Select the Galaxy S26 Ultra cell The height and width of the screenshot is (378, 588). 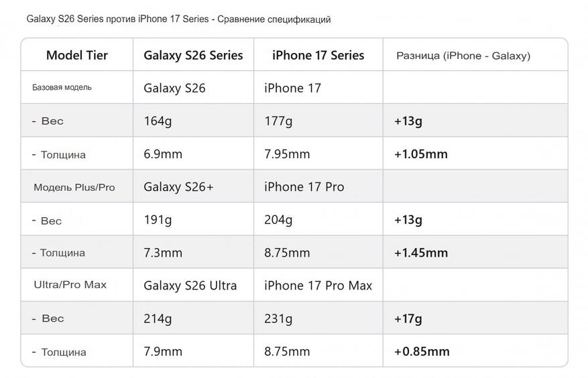tap(190, 286)
